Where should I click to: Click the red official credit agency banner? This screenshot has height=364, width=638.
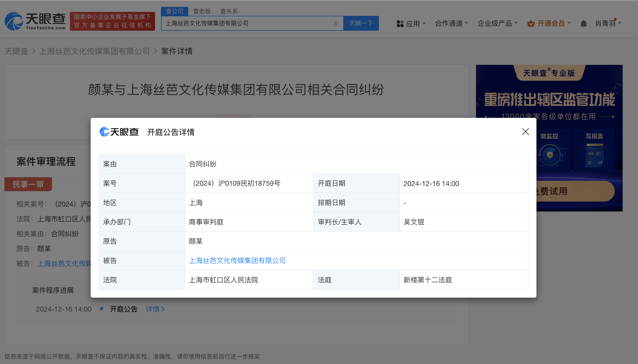[x=112, y=21]
